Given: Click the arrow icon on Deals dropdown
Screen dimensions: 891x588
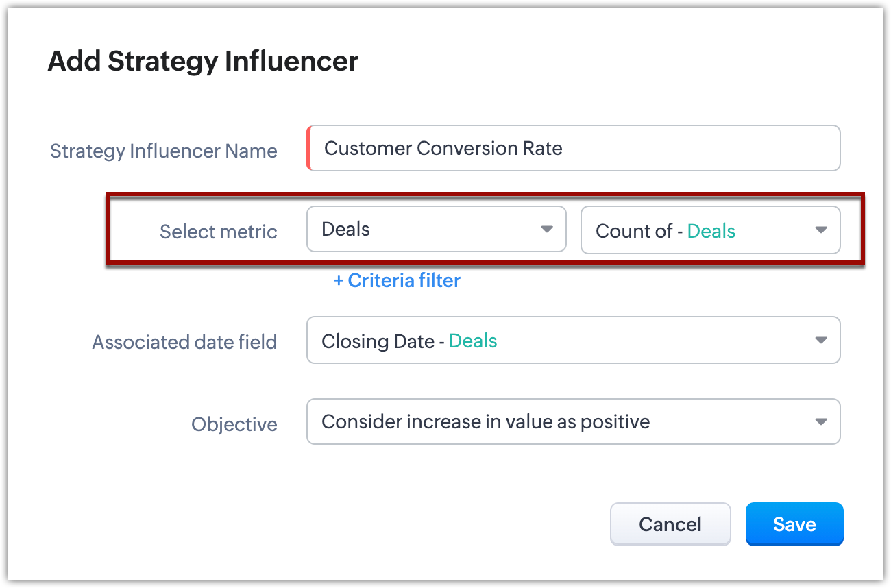Looking at the screenshot, I should (547, 229).
